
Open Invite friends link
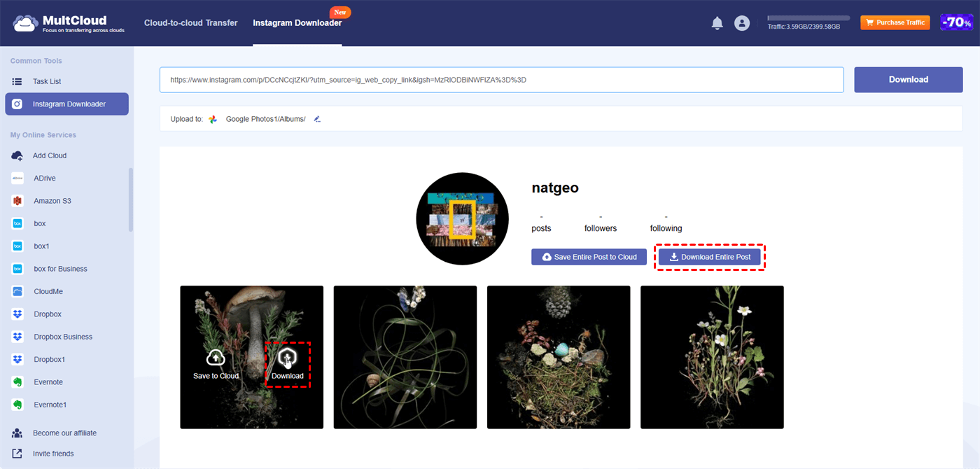[53, 454]
